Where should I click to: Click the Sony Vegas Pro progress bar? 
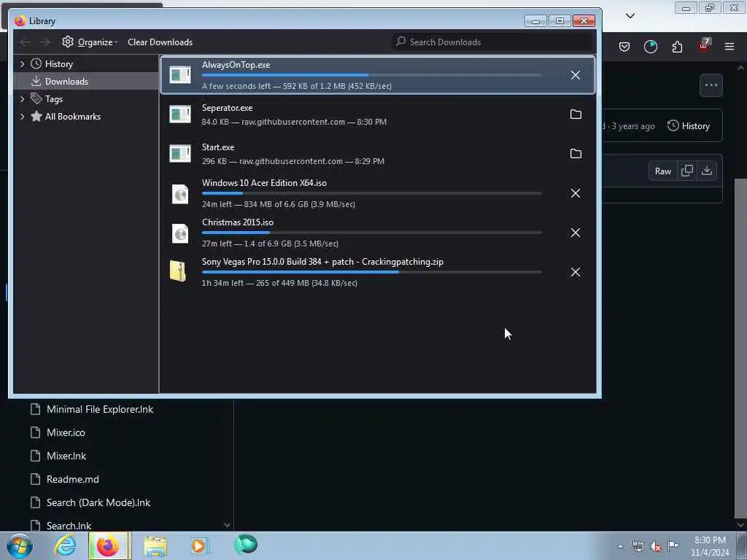pyautogui.click(x=372, y=272)
